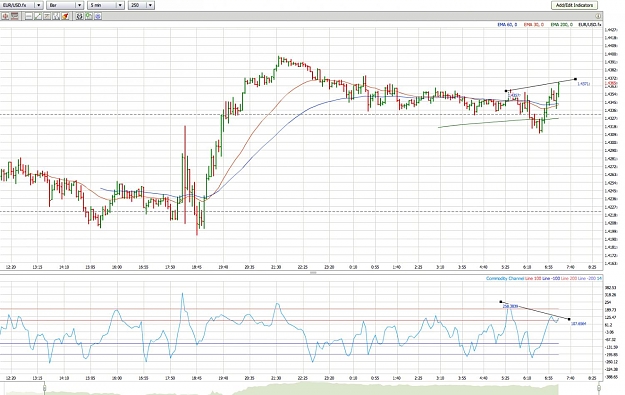This screenshot has width=625, height=395.
Task: Select the horizontal line drawing tool
Action: (x=29, y=16)
